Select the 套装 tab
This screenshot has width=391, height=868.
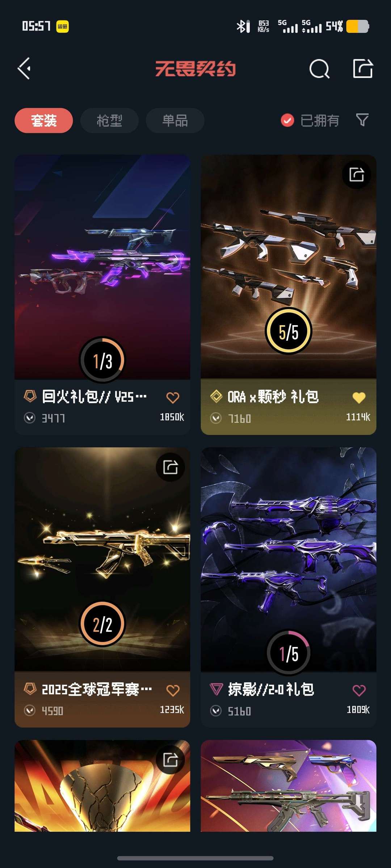click(44, 120)
